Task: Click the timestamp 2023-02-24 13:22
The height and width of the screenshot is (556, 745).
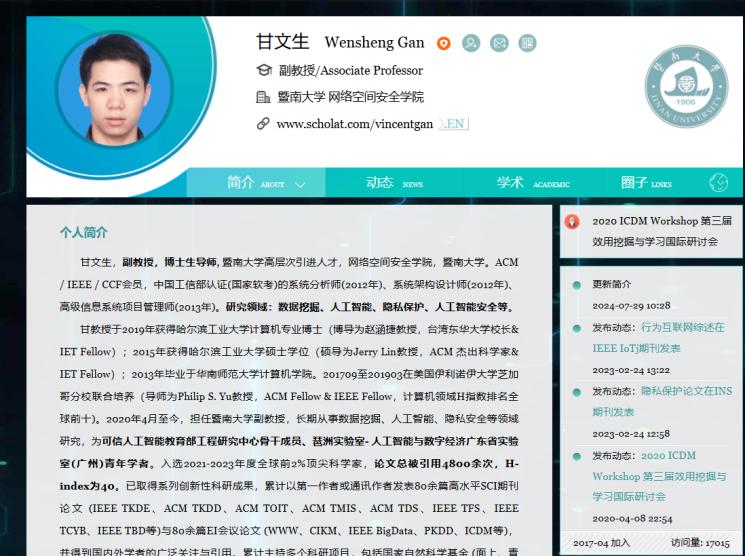Action: click(x=631, y=370)
